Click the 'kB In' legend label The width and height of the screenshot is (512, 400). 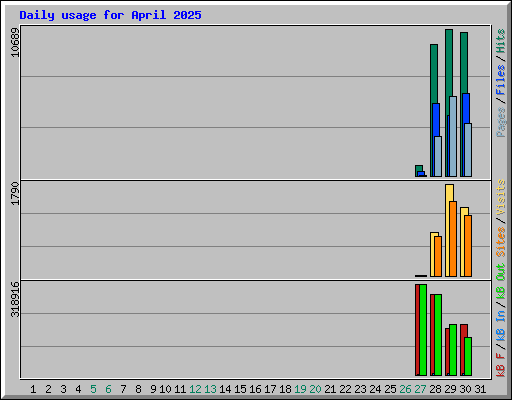click(501, 325)
